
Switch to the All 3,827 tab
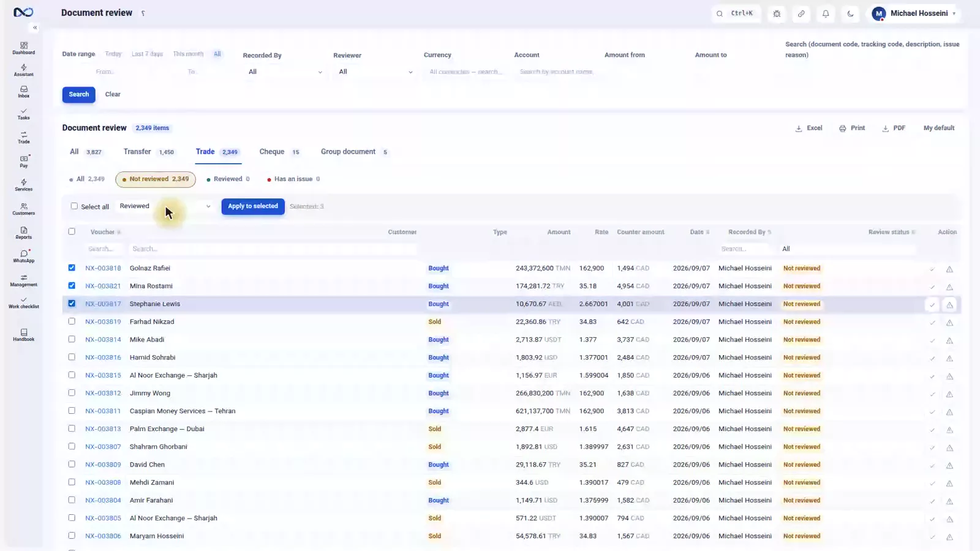pyautogui.click(x=86, y=152)
